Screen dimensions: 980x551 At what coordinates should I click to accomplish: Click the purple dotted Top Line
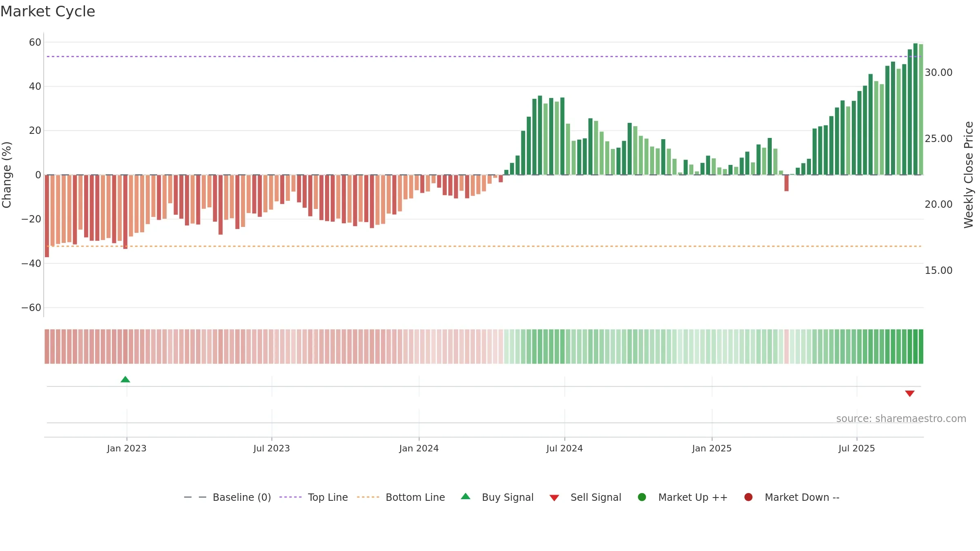tap(484, 56)
